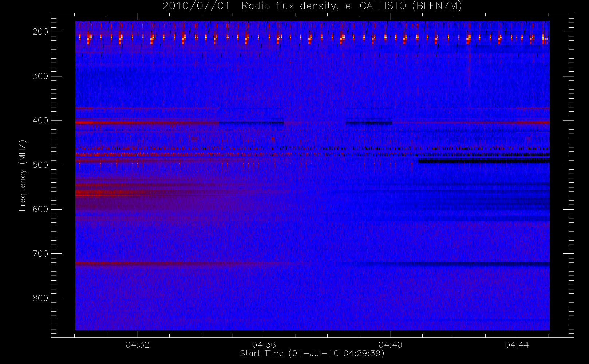Click the 'Start Time (01-Jul-10 04:29:39)' x-axis label
This screenshot has width=589, height=364.
click(312, 353)
